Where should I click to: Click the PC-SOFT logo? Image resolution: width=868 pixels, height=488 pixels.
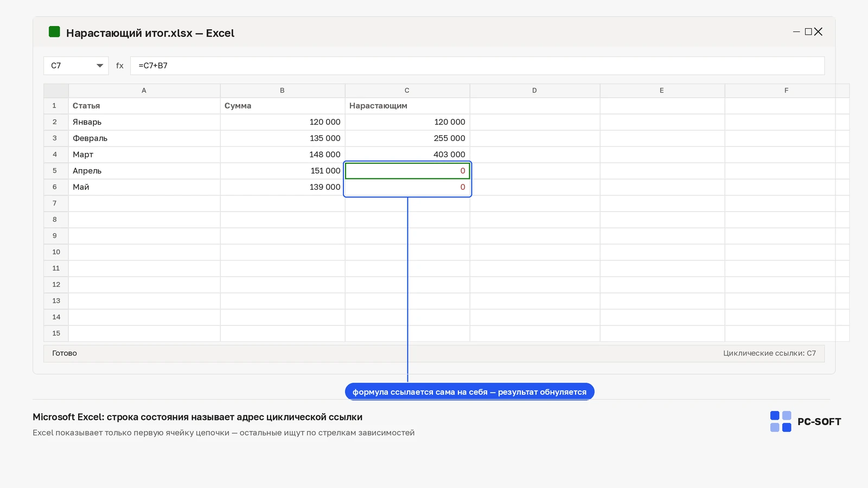806,421
